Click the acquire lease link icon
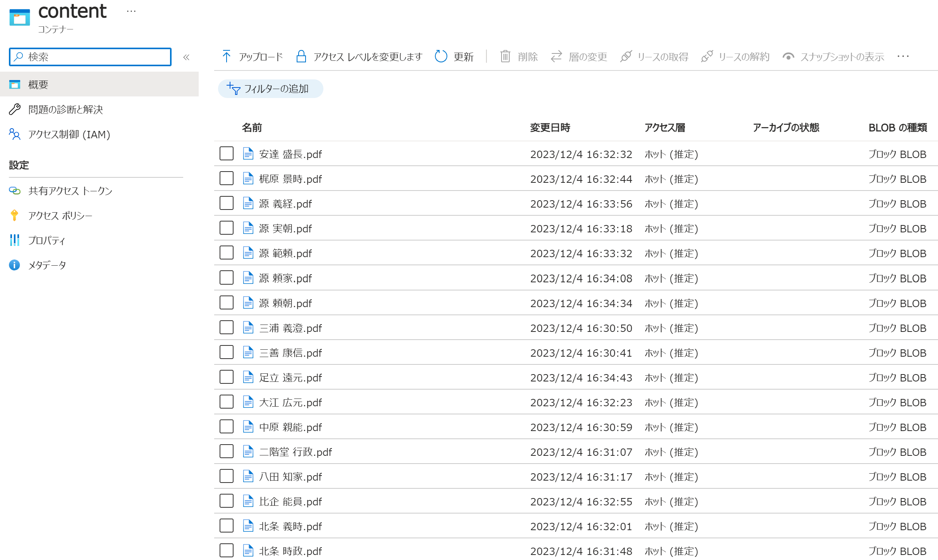 [x=626, y=57]
